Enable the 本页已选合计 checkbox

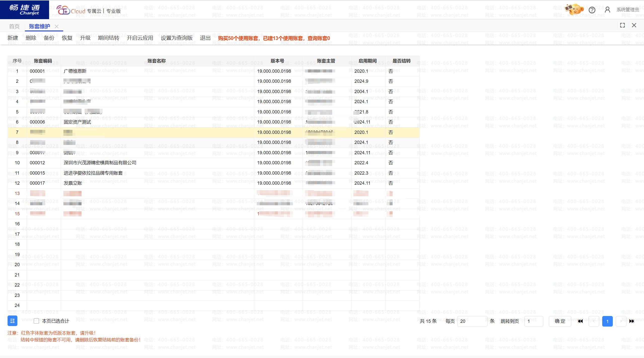click(36, 321)
